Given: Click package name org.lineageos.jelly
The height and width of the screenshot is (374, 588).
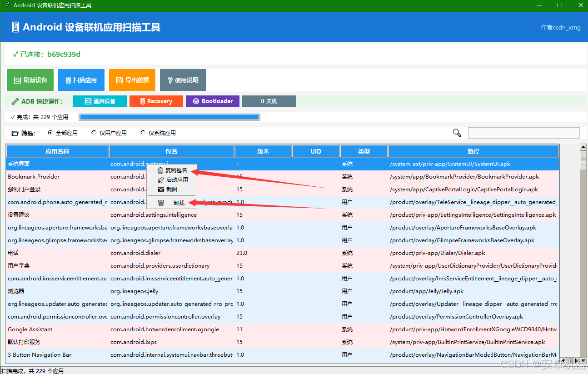Looking at the screenshot, I should point(135,291).
